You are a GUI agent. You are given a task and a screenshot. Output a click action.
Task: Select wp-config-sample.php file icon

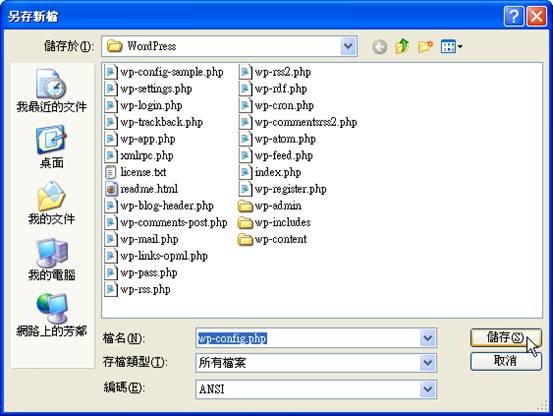[x=110, y=72]
